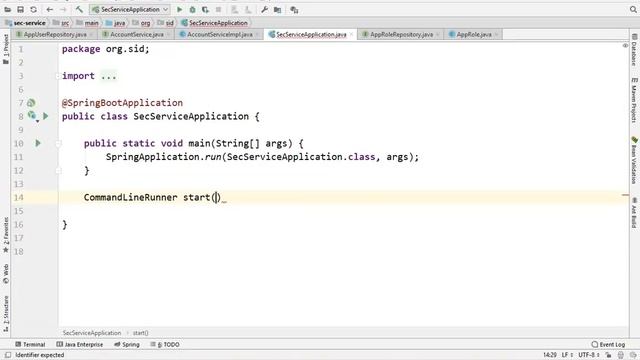Expand the folded import block
Viewport: 640px width, 360px height.
58,76
